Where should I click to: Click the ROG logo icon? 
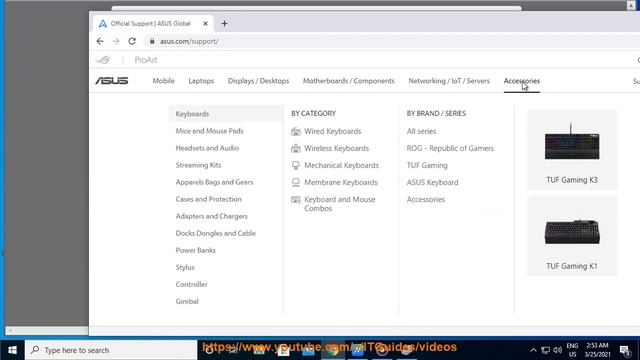[x=103, y=60]
